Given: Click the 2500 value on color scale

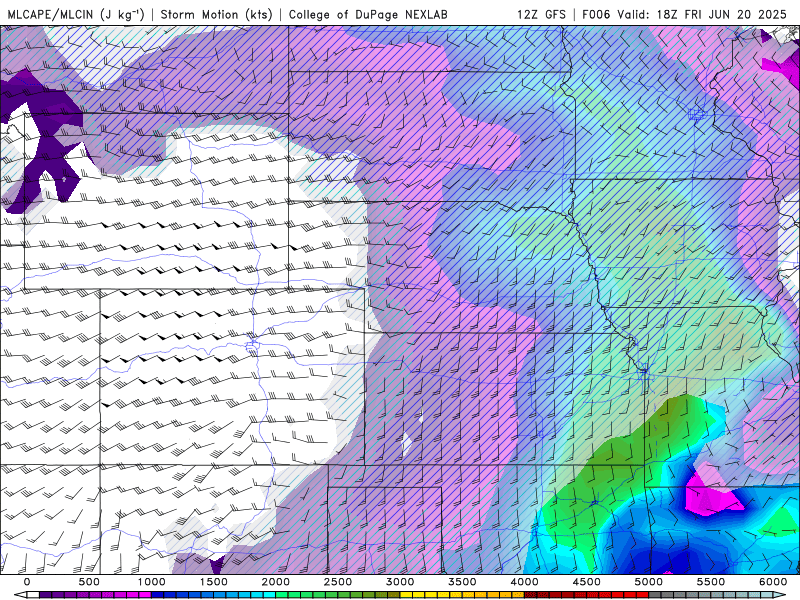Looking at the screenshot, I should coord(338,582).
